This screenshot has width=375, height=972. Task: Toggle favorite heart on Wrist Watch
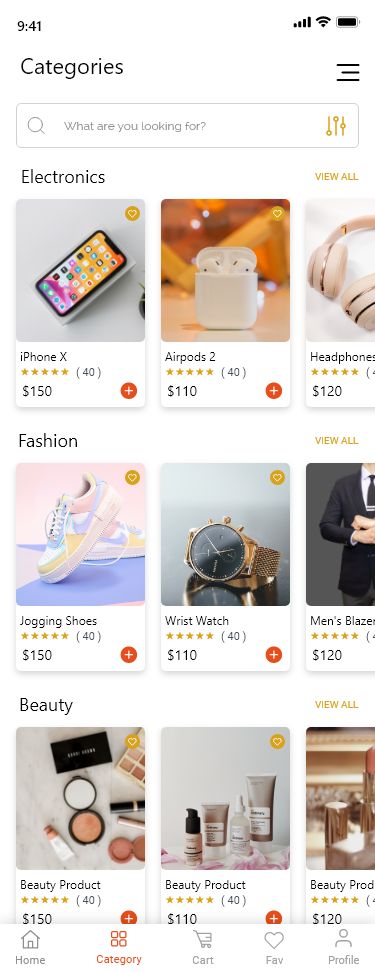[x=277, y=477]
